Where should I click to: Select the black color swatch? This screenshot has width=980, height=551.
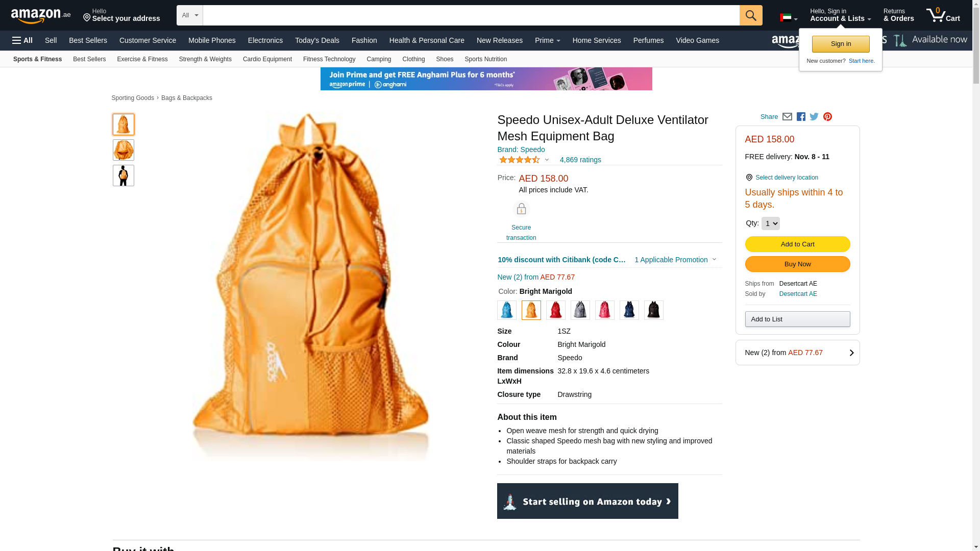653,310
